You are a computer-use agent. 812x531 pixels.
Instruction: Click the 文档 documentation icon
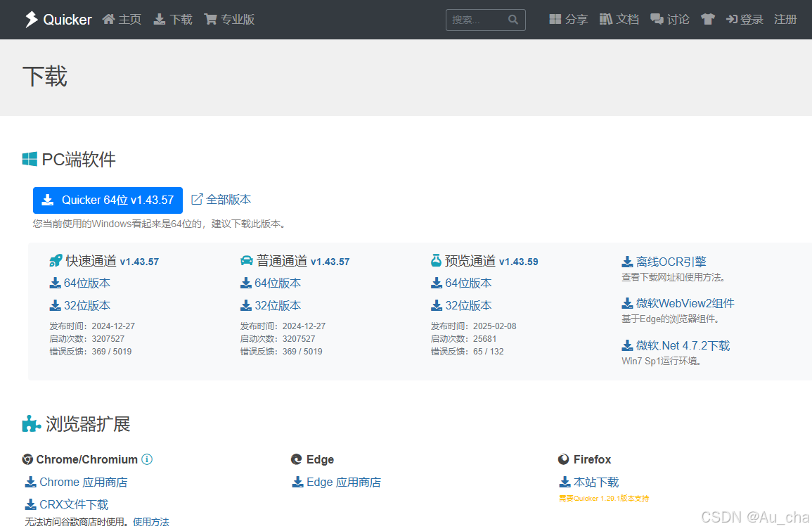click(x=606, y=19)
